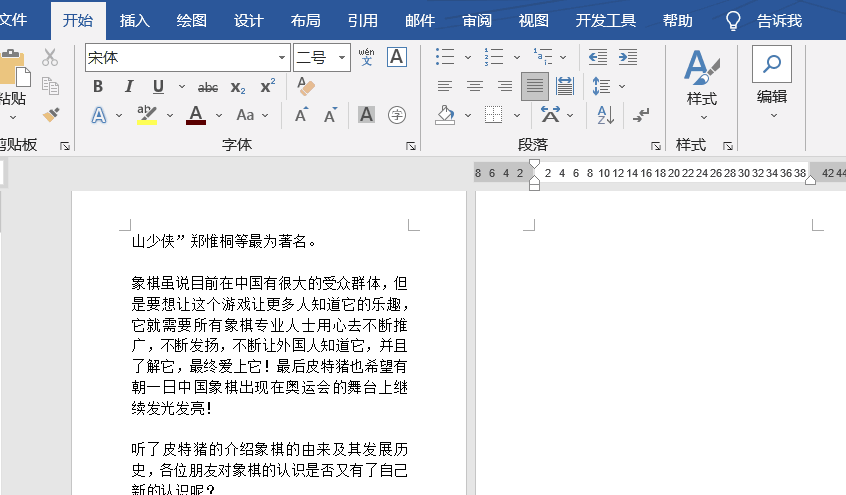Open Asian layout options icon
The width and height of the screenshot is (846, 495).
550,114
